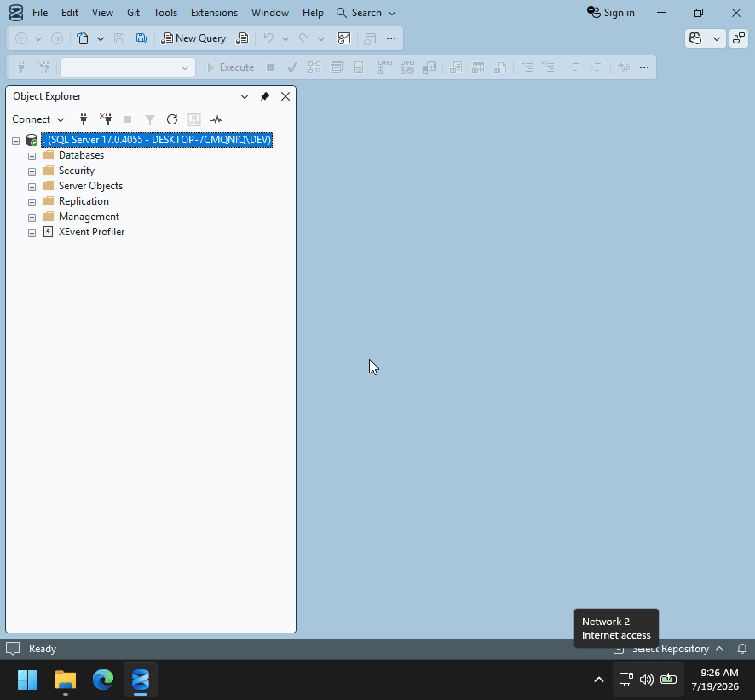This screenshot has width=755, height=700.
Task: Open the database engine query icon next to New Query
Action: point(242,38)
